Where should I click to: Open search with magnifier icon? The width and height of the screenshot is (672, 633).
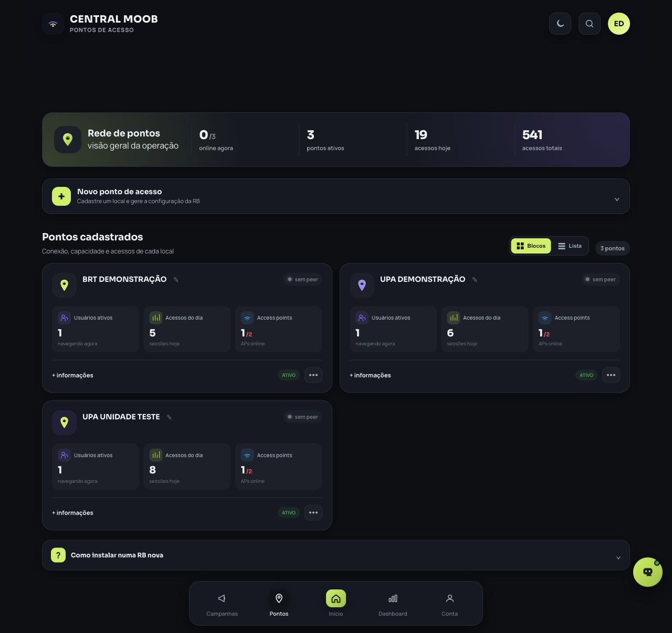(x=590, y=24)
